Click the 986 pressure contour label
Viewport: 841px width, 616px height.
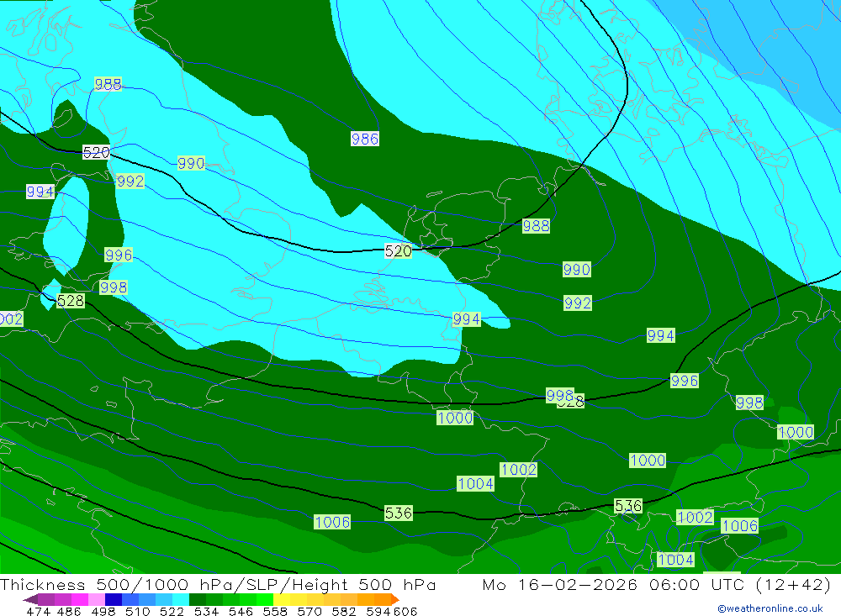pyautogui.click(x=365, y=139)
